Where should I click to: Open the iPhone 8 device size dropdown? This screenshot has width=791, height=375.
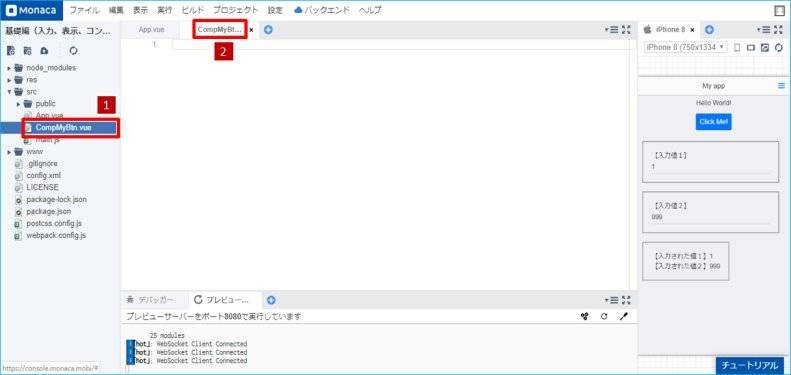pyautogui.click(x=686, y=47)
